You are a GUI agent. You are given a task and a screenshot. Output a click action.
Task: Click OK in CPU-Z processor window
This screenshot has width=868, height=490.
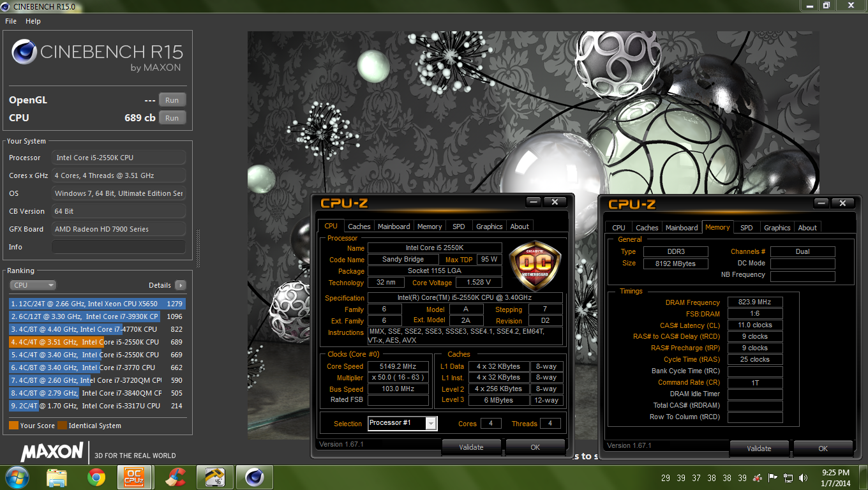tap(535, 447)
